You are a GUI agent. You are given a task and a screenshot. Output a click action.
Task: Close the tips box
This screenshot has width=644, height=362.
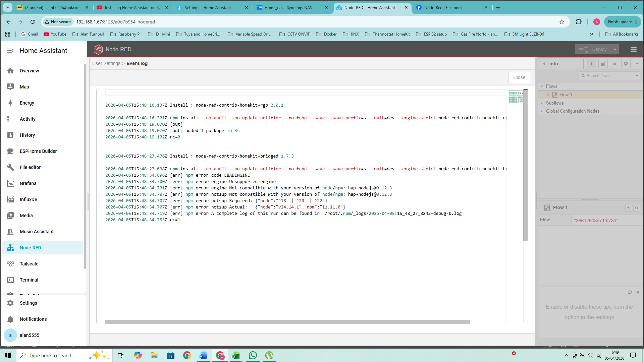tap(638, 292)
